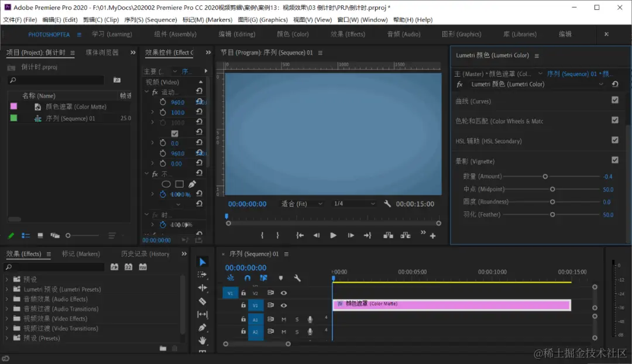Viewport: 632px width, 364px height.
Task: Show hidden Project panel tabs chevron
Action: point(133,53)
